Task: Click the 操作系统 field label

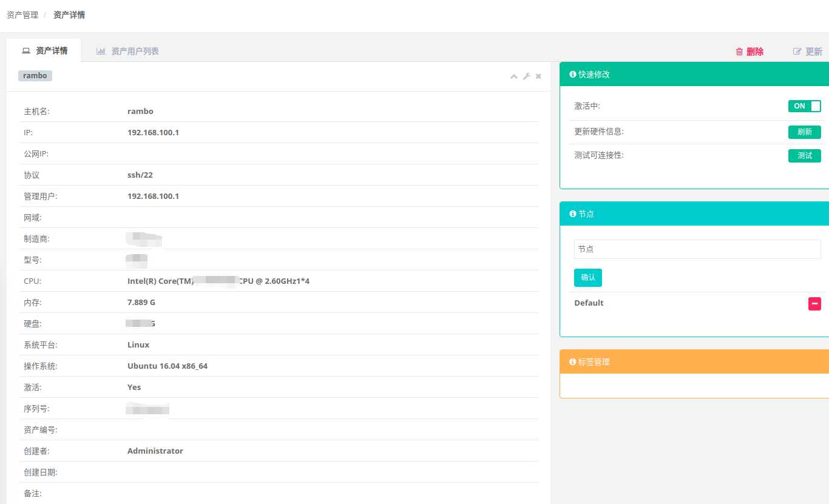Action: pyautogui.click(x=41, y=366)
